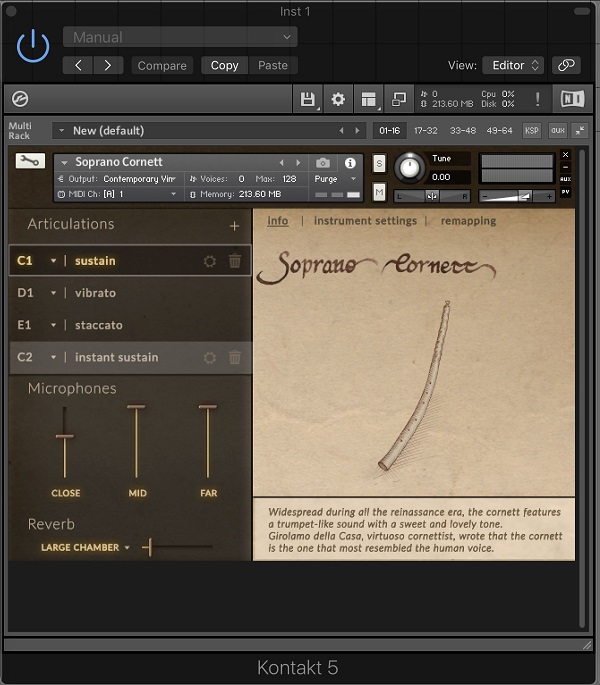Collapse rack headers with arrows icon
This screenshot has width=600, height=685.
(580, 131)
